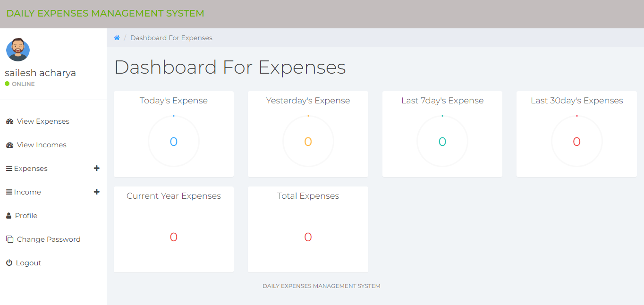Viewport: 644px width, 305px height.
Task: Log out using the Logout link
Action: pyautogui.click(x=28, y=263)
